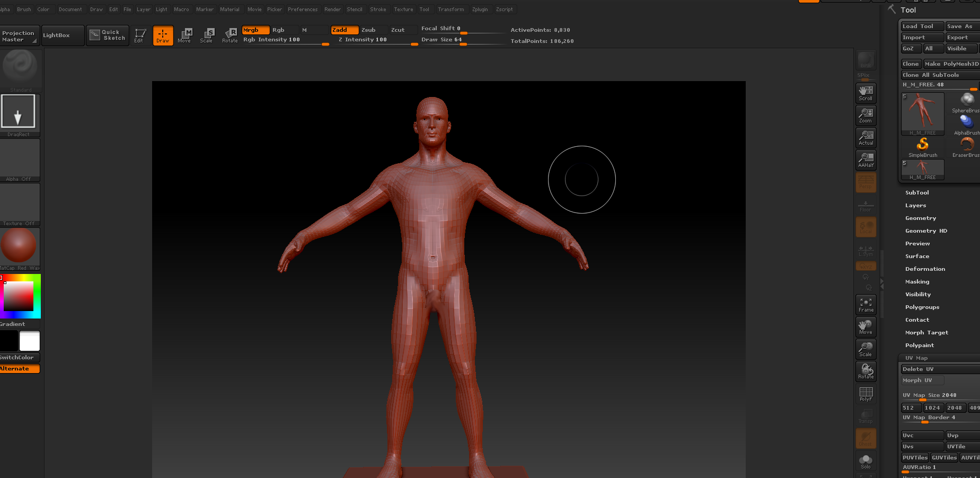980x478 pixels.
Task: Click the SwitchColor button
Action: coord(20,358)
